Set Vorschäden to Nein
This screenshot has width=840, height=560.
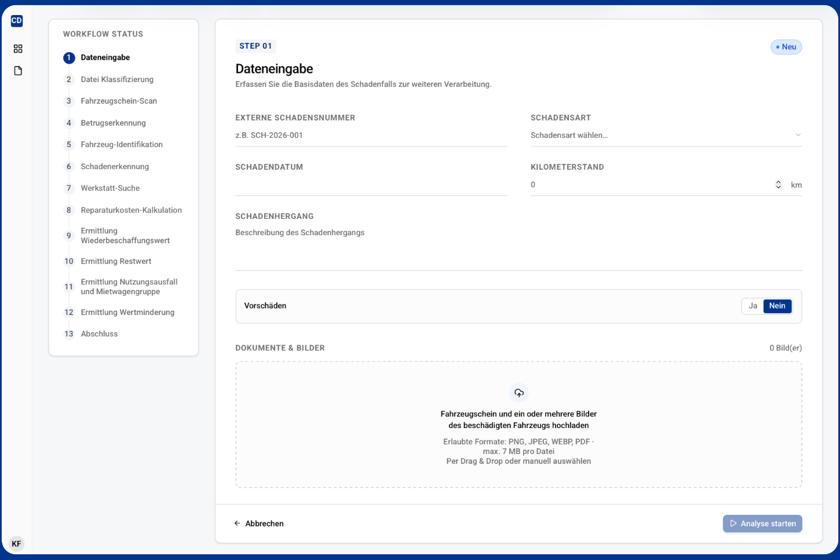(777, 306)
